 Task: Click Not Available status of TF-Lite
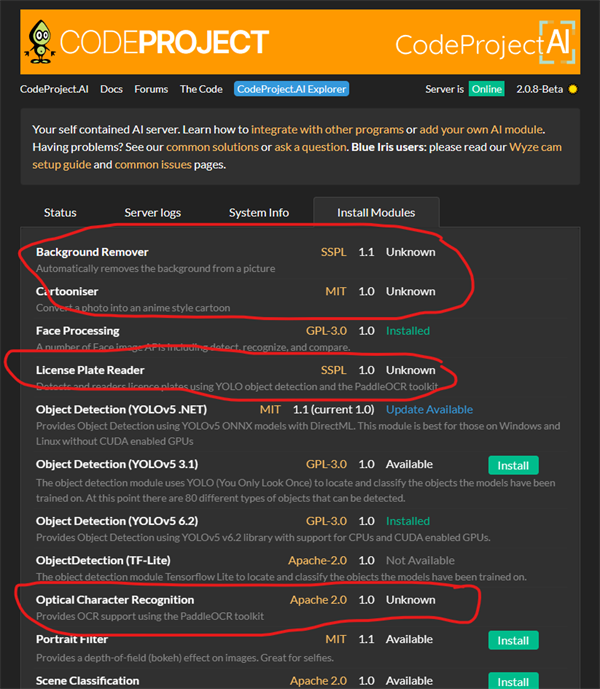pyautogui.click(x=420, y=561)
